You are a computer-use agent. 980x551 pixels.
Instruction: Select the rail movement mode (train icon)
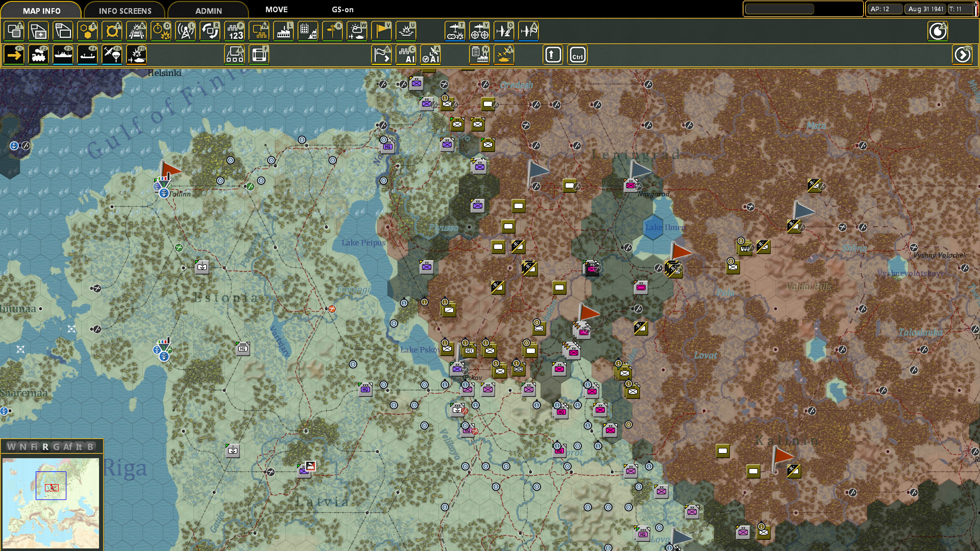pyautogui.click(x=38, y=55)
